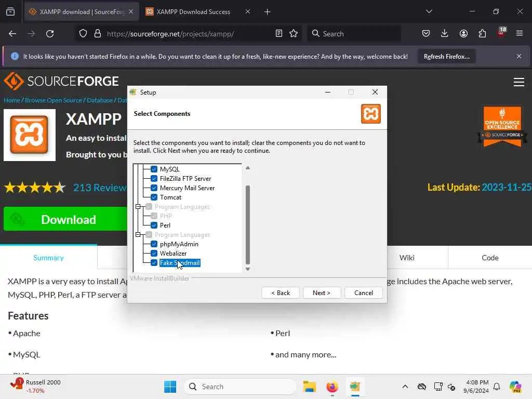
Task: Open the Browse Open Source breadcrumb link
Action: pos(54,100)
